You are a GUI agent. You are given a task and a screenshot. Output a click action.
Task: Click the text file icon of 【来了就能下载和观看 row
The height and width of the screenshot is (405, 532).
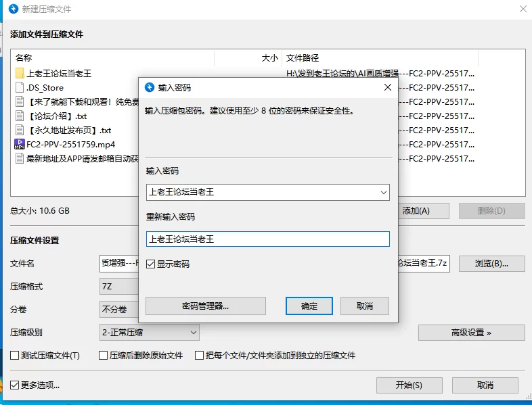[20, 101]
